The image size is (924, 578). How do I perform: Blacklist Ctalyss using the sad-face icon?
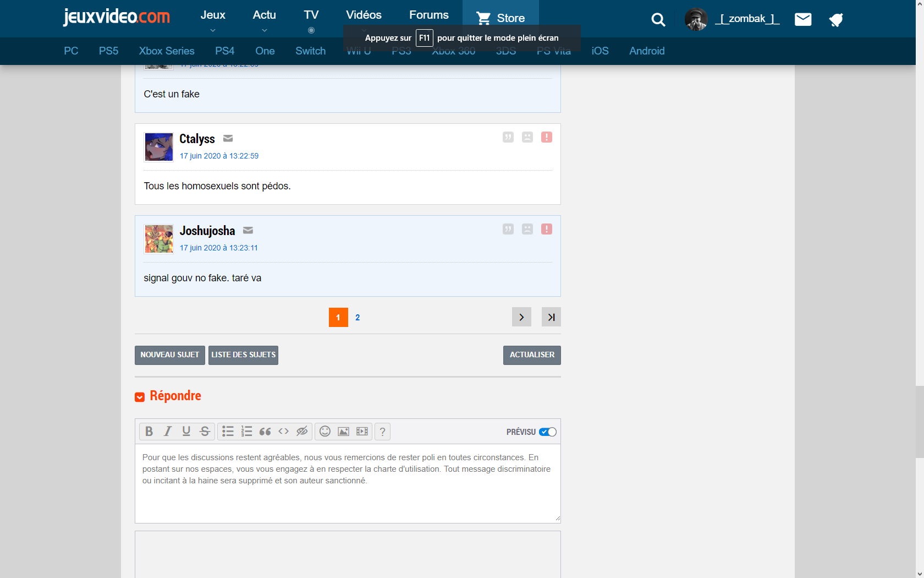[x=527, y=137]
